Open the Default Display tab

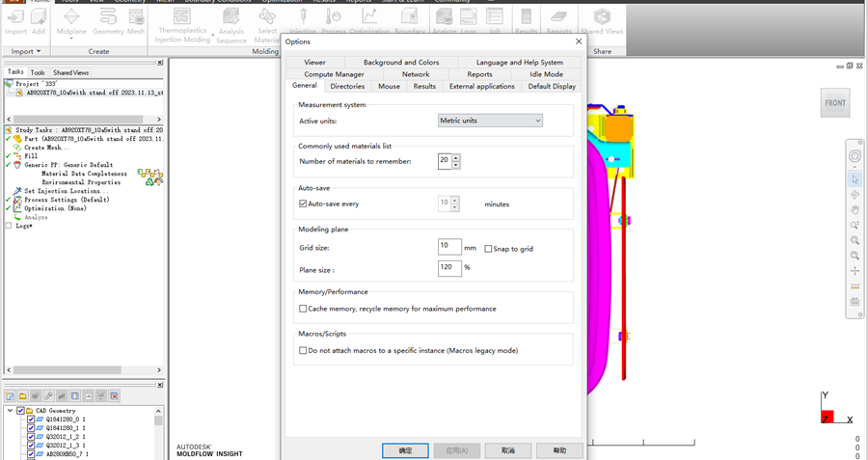tap(552, 87)
